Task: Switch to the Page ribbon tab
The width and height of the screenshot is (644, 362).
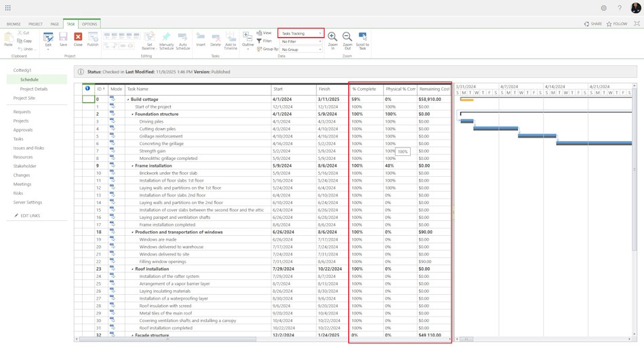Action: [x=55, y=24]
